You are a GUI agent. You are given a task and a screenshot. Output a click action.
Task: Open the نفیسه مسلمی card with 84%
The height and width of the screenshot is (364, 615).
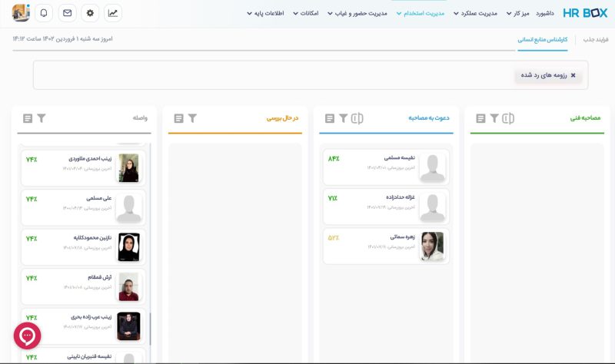click(x=386, y=167)
